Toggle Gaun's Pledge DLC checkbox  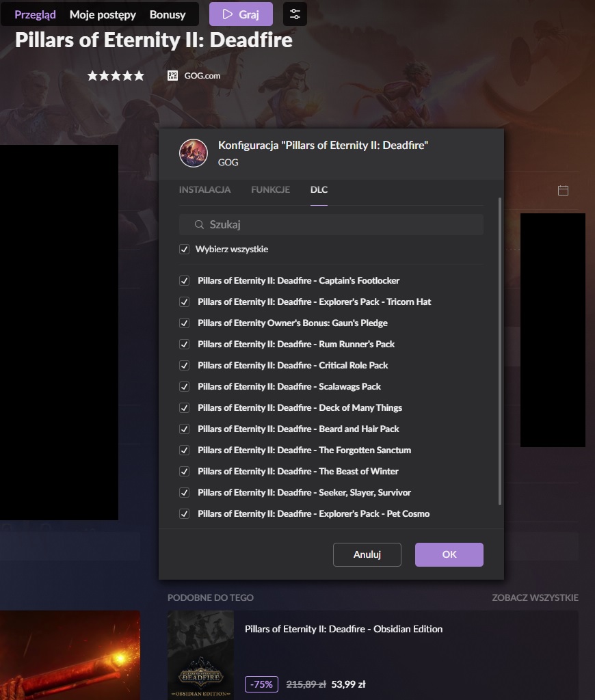pos(184,323)
